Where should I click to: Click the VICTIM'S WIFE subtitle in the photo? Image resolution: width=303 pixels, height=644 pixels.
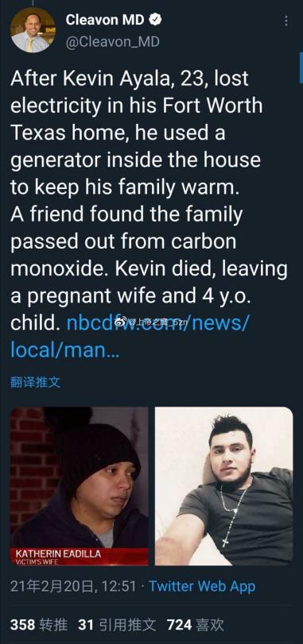37,562
